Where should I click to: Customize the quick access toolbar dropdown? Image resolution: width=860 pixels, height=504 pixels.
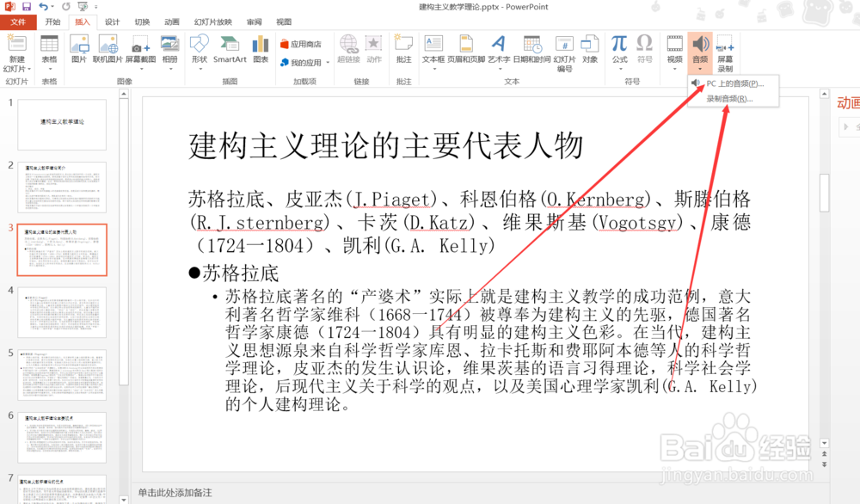(95, 7)
